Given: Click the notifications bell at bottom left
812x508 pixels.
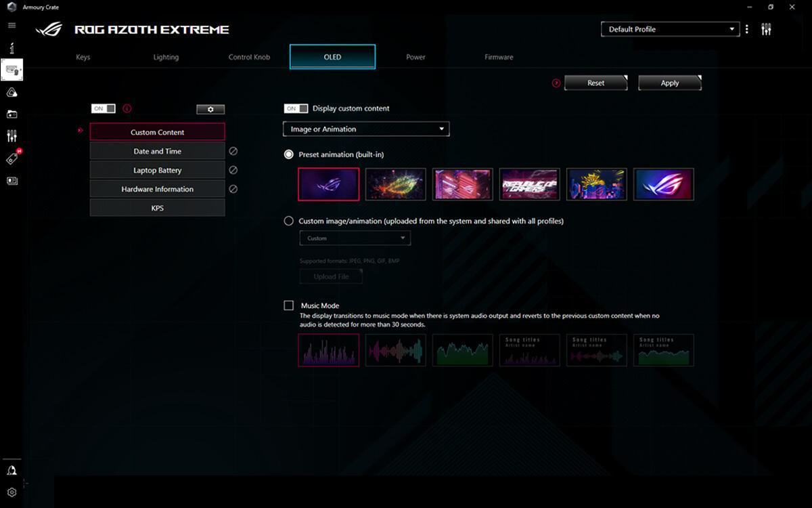Looking at the screenshot, I should tap(12, 470).
